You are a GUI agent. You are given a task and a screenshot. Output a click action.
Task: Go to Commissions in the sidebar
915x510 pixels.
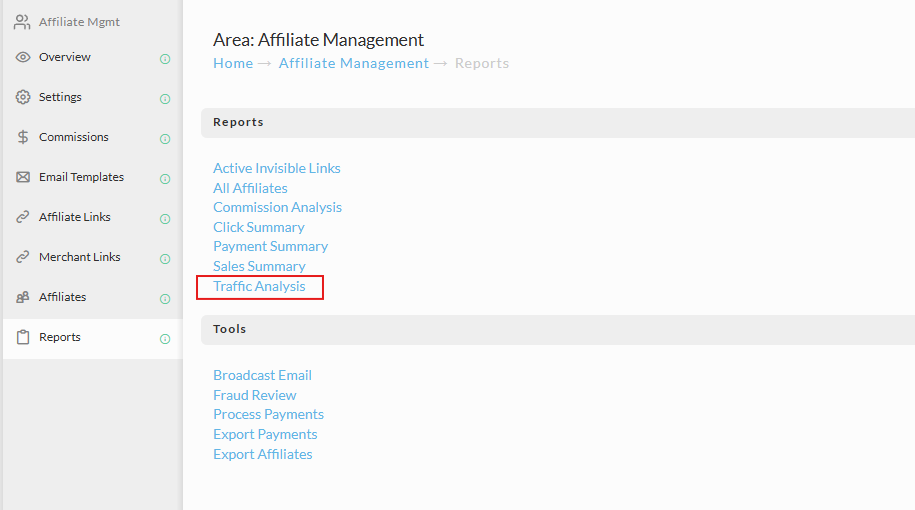coord(74,137)
